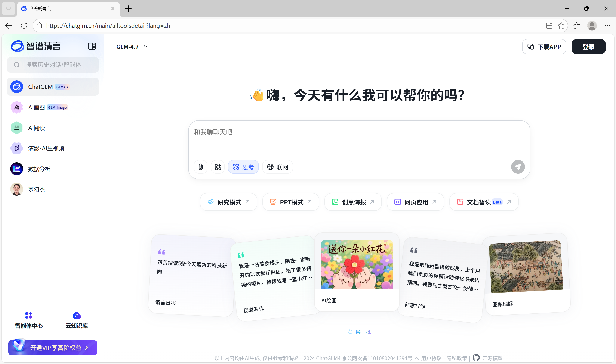The height and width of the screenshot is (364, 616).
Task: Expand the GLM-4.7 model selector
Action: 132,47
